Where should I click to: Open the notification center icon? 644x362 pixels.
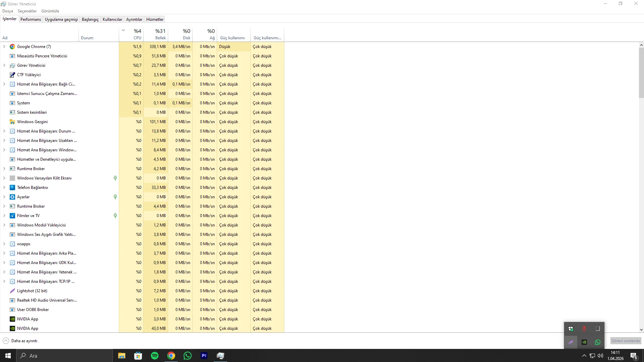634,356
